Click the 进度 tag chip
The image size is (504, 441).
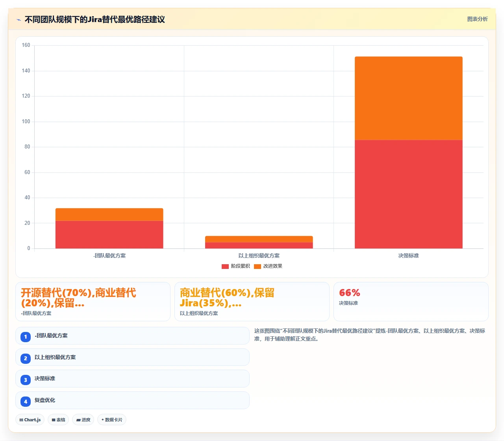pos(83,420)
